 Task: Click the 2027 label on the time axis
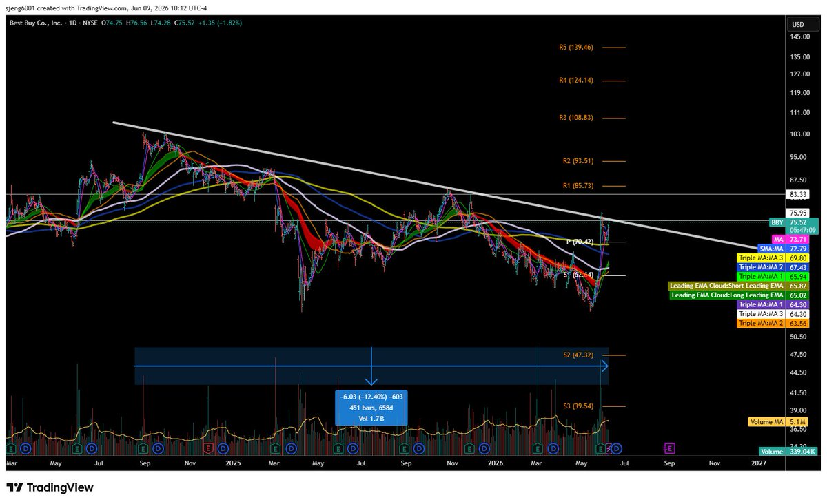tap(759, 464)
